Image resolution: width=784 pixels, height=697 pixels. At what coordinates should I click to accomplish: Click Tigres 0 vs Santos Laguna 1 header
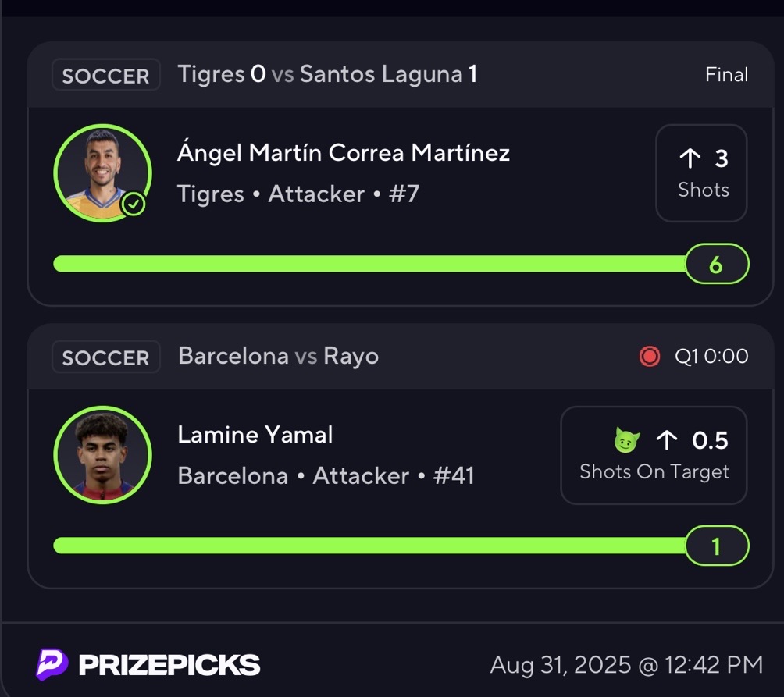327,75
